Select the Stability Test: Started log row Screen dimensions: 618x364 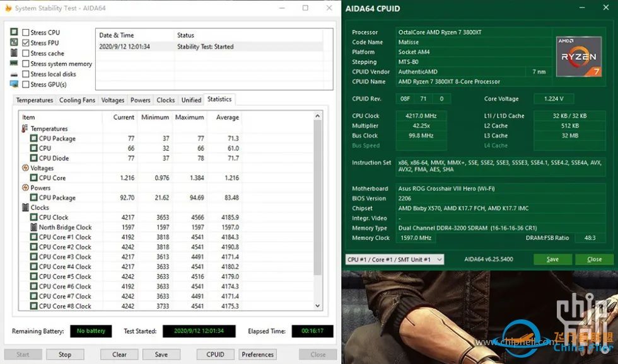pyautogui.click(x=209, y=47)
